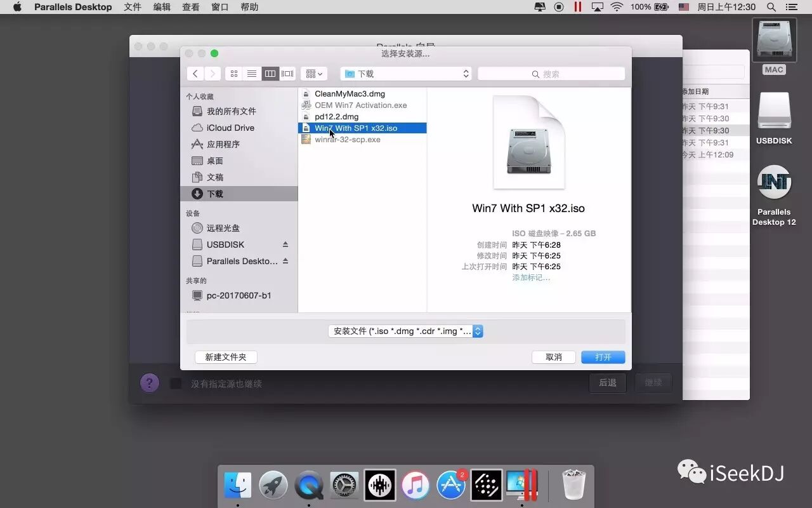Switch to column view
The width and height of the screenshot is (812, 508).
click(270, 74)
